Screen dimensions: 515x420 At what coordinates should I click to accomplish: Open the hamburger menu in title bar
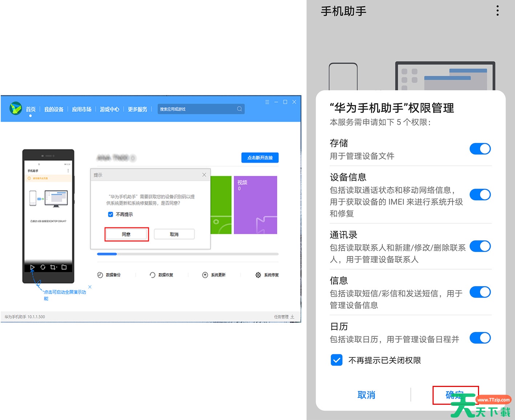pos(267,102)
